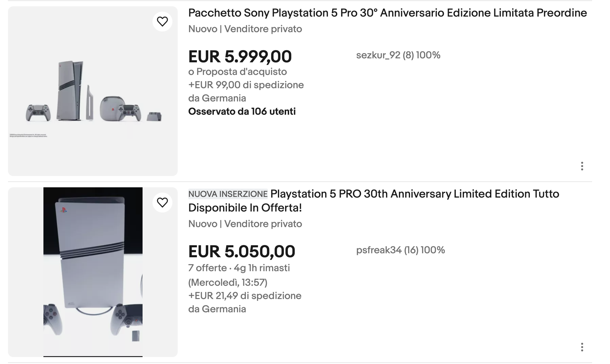Open the three-dot menu for the psfreak34 listing
Image resolution: width=610 pixels, height=364 pixels.
tap(582, 347)
